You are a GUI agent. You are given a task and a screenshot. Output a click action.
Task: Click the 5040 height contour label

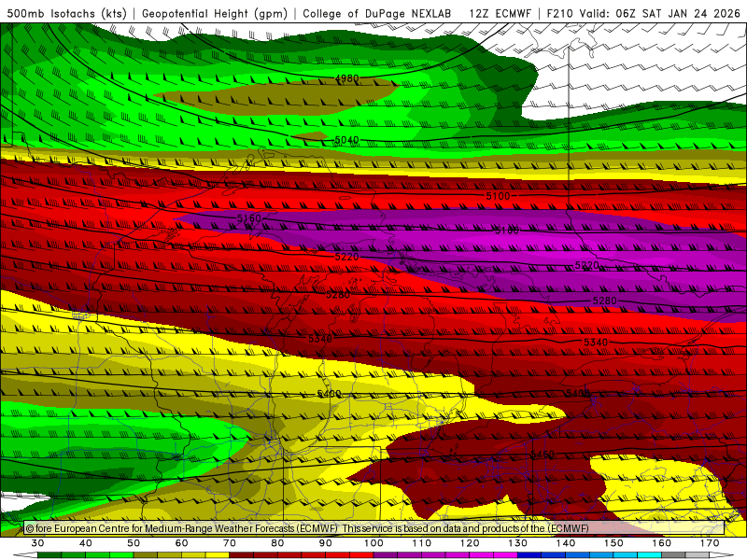click(x=346, y=140)
